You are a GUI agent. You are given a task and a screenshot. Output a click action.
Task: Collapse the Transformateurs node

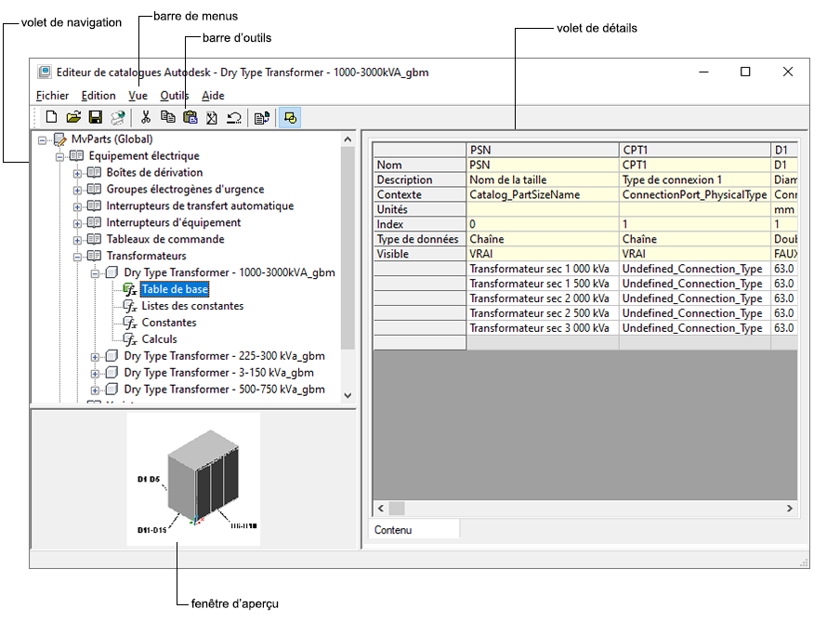(77, 257)
